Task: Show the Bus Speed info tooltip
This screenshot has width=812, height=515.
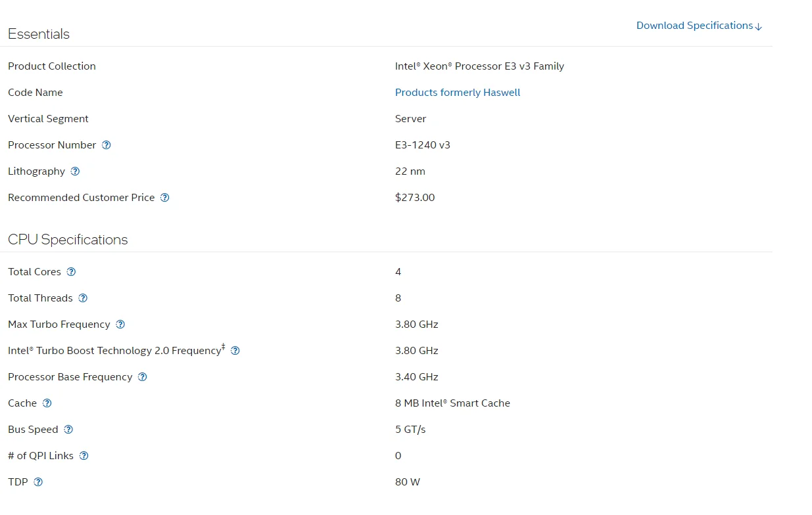Action: [68, 430]
